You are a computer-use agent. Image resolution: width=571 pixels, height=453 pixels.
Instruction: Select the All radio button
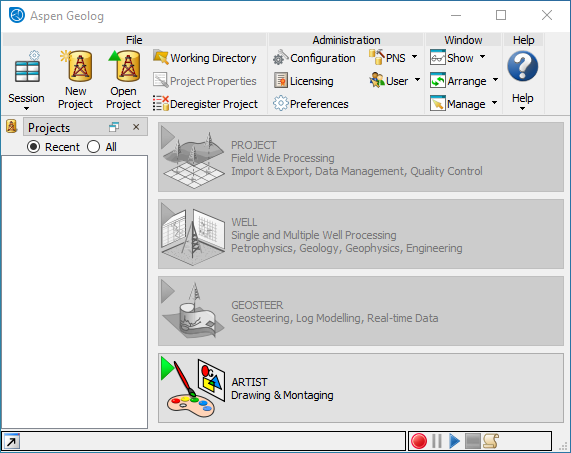coord(94,147)
